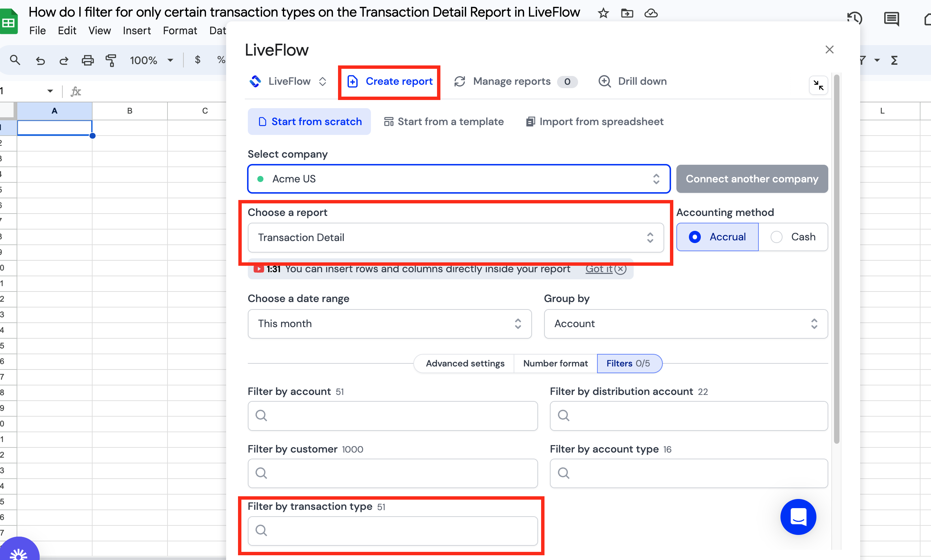Click the Filter by customer search field

393,473
